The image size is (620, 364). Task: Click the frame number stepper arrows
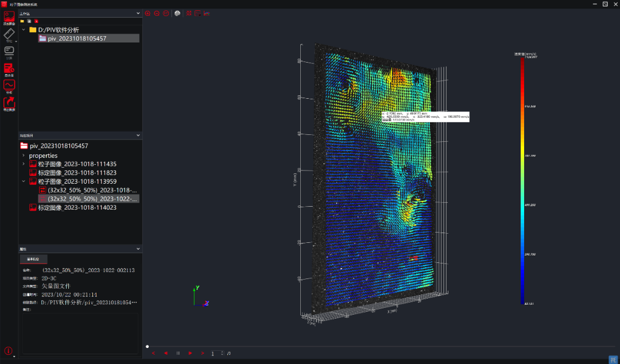point(222,353)
